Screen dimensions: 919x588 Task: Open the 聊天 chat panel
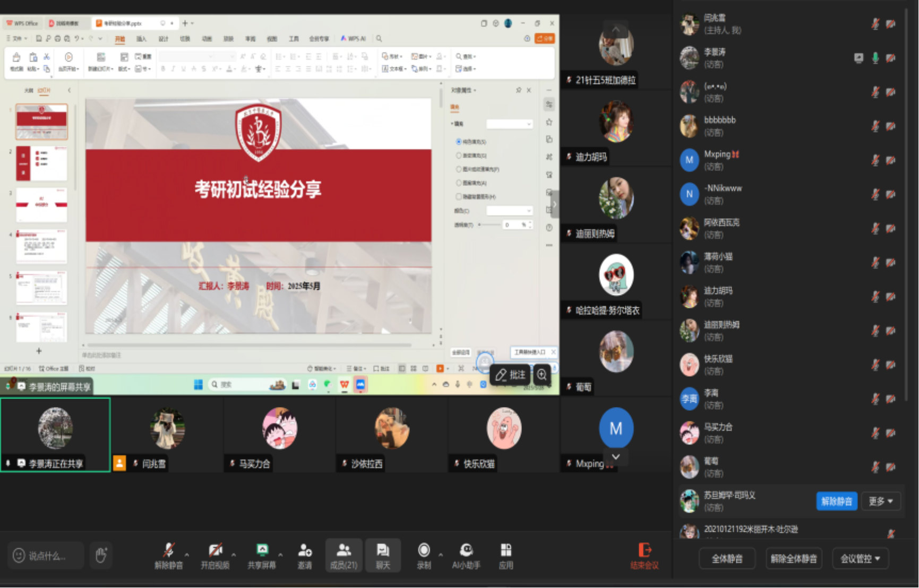(x=383, y=555)
